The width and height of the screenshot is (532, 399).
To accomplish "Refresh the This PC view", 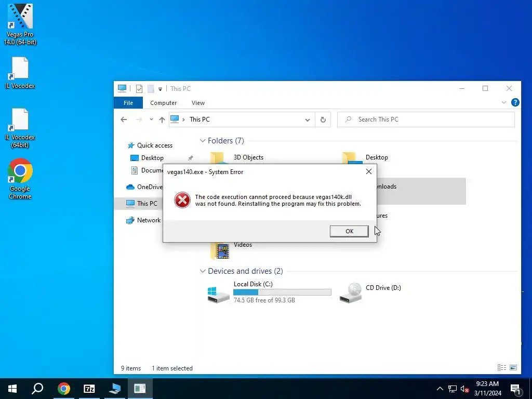I will (x=323, y=120).
